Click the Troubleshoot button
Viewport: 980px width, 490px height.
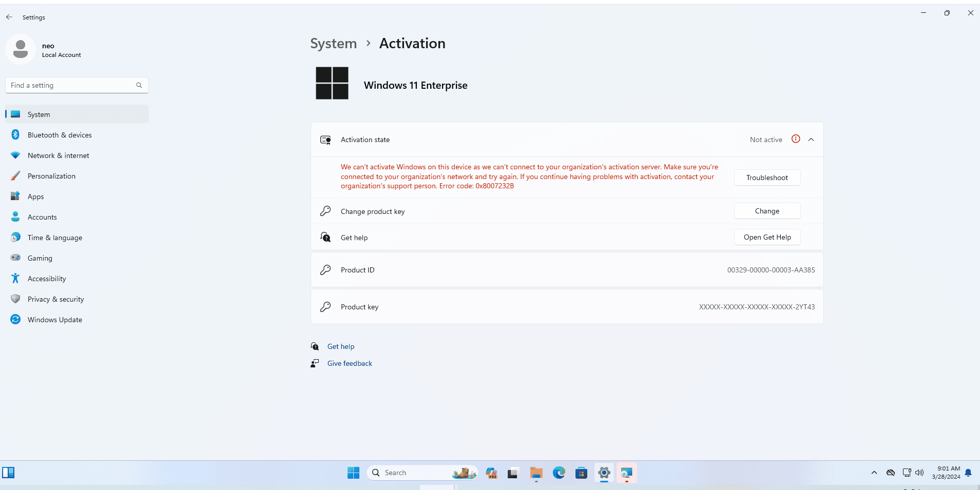[x=767, y=178]
